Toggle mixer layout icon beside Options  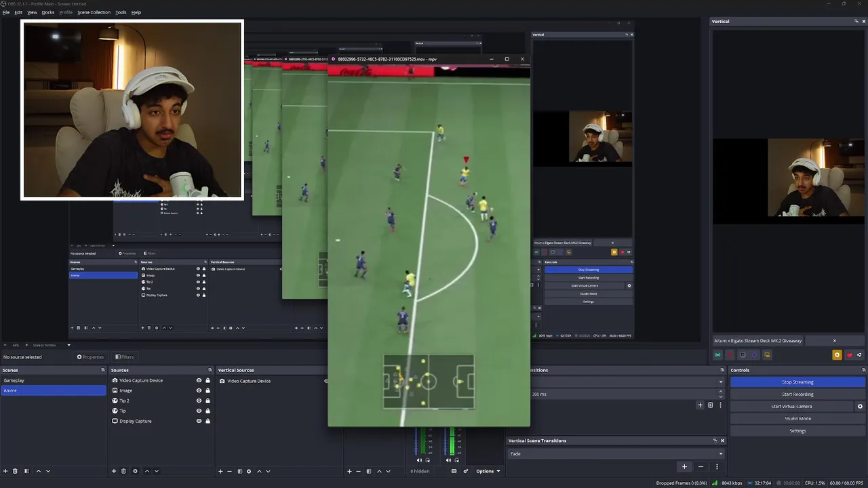454,471
